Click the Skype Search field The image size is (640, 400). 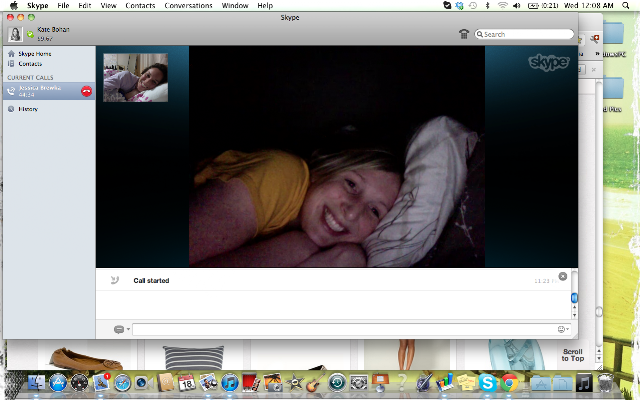tap(524, 34)
